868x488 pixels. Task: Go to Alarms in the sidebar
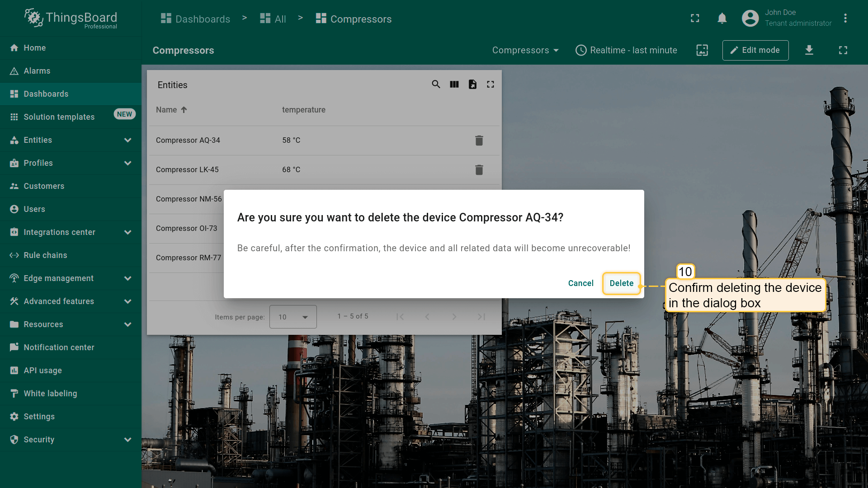tap(37, 71)
